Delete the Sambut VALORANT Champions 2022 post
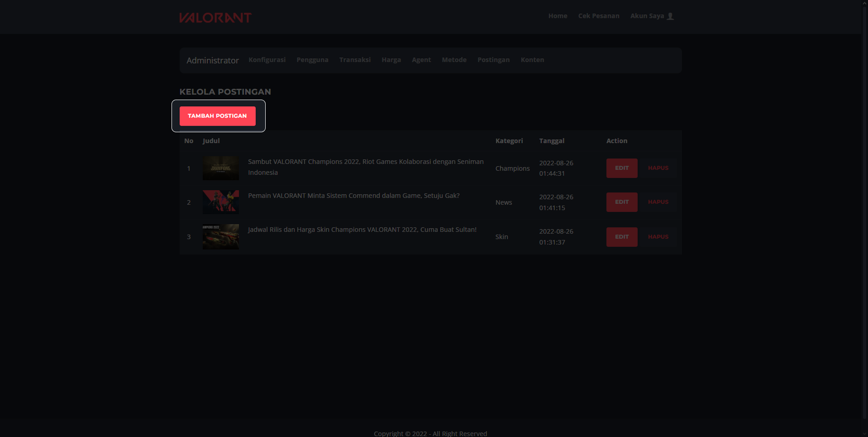Image resolution: width=868 pixels, height=437 pixels. (658, 168)
